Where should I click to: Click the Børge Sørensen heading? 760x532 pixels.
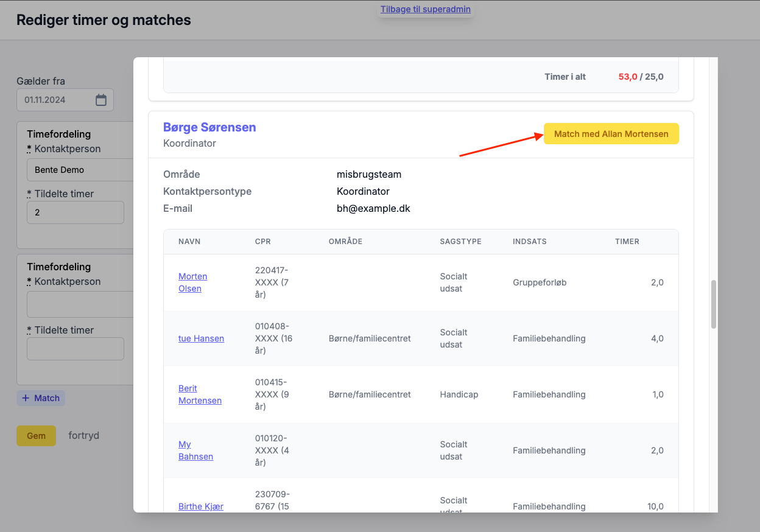[x=209, y=127]
